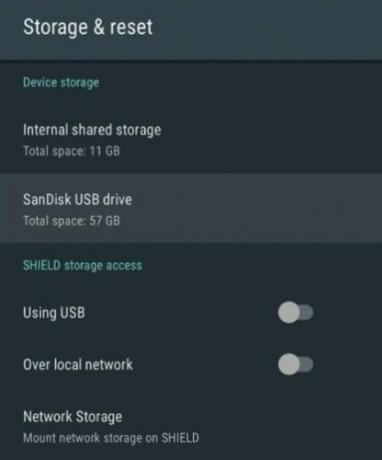Open Internal shared storage details

click(191, 139)
